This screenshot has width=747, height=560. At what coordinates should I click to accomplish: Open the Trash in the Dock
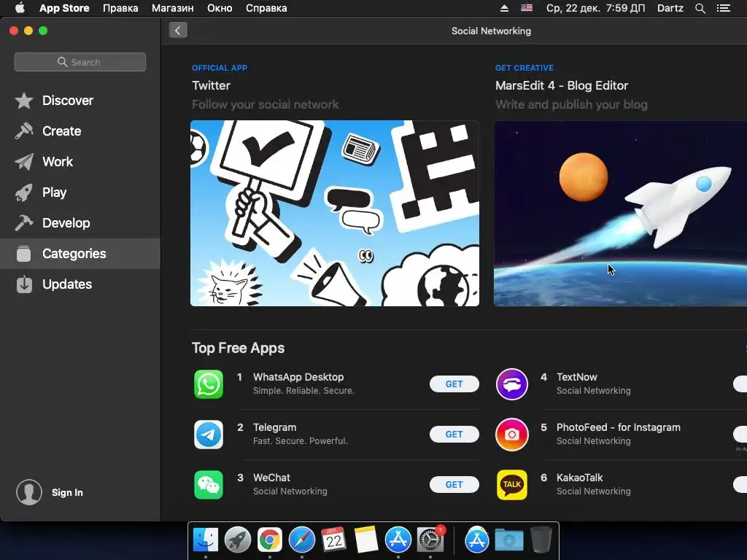[541, 540]
